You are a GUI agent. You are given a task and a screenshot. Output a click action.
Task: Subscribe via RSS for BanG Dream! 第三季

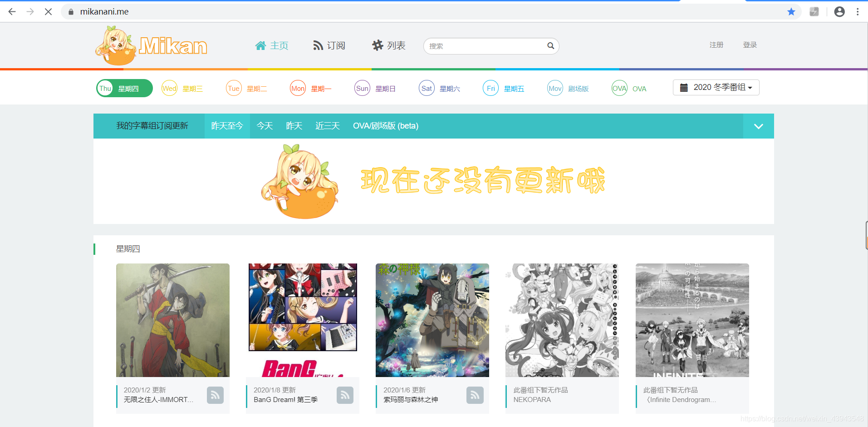(x=345, y=395)
